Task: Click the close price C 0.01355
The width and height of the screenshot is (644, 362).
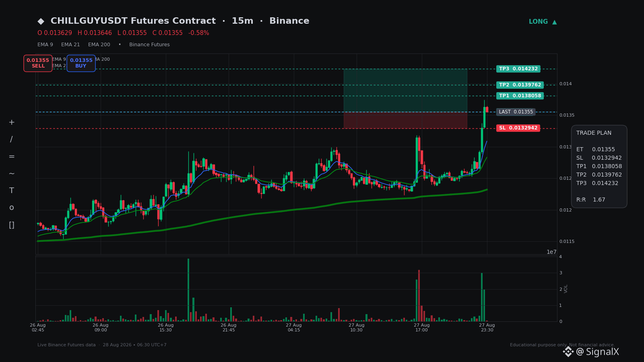Action: (167, 33)
